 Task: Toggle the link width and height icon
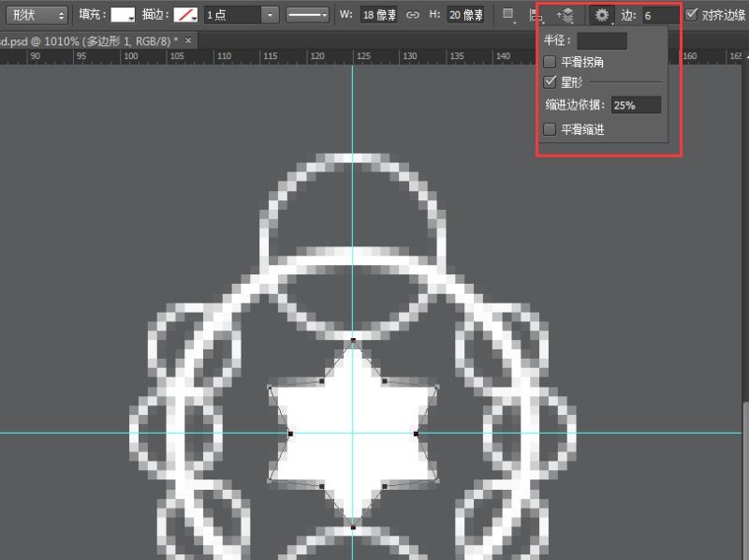(x=412, y=15)
